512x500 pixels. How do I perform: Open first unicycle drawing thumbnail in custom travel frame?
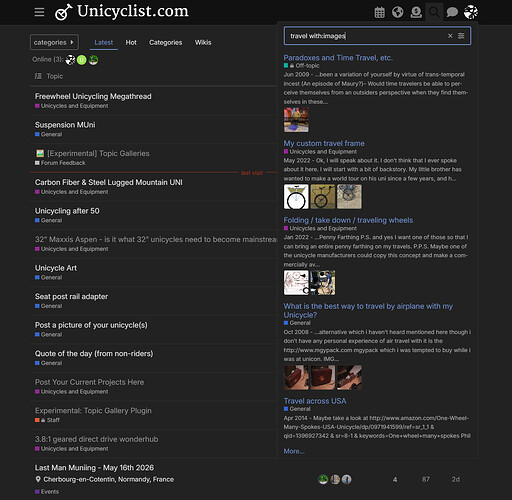(x=296, y=197)
